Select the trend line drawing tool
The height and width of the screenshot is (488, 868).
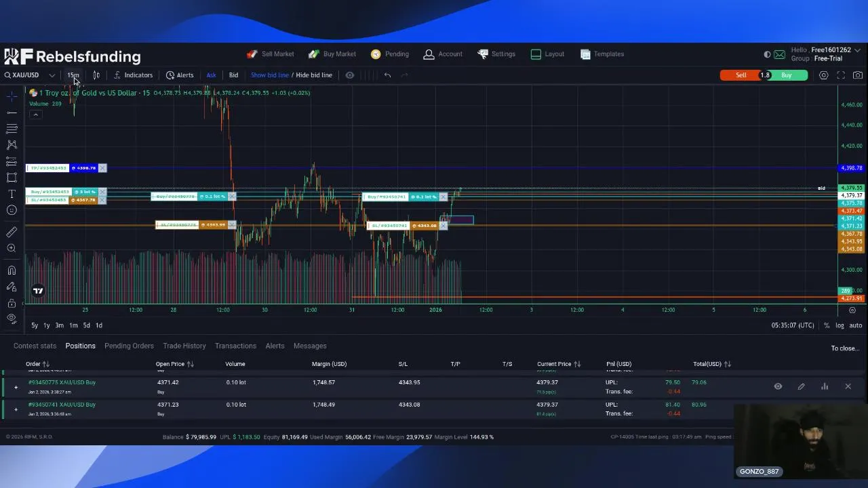(12, 112)
